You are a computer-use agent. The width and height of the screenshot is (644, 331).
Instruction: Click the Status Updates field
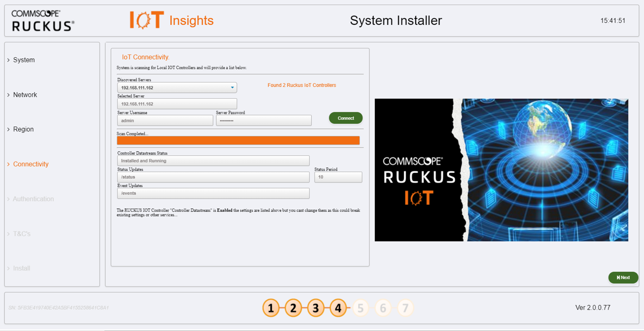pyautogui.click(x=213, y=177)
